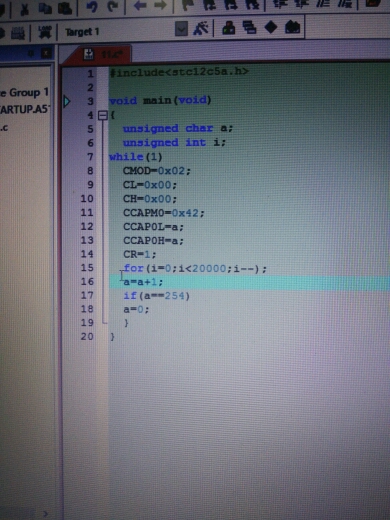The image size is (390, 520).
Task: Clear all bookmarks icon
Action: 252,4
